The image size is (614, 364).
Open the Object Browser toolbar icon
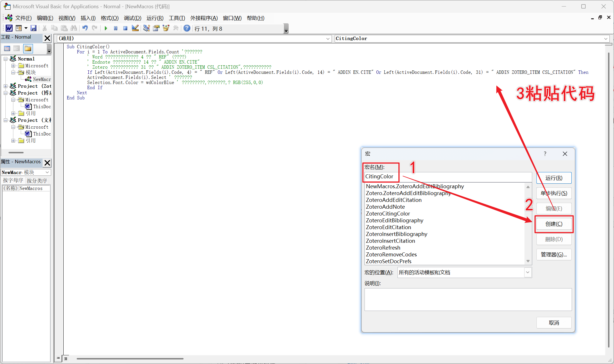166,28
